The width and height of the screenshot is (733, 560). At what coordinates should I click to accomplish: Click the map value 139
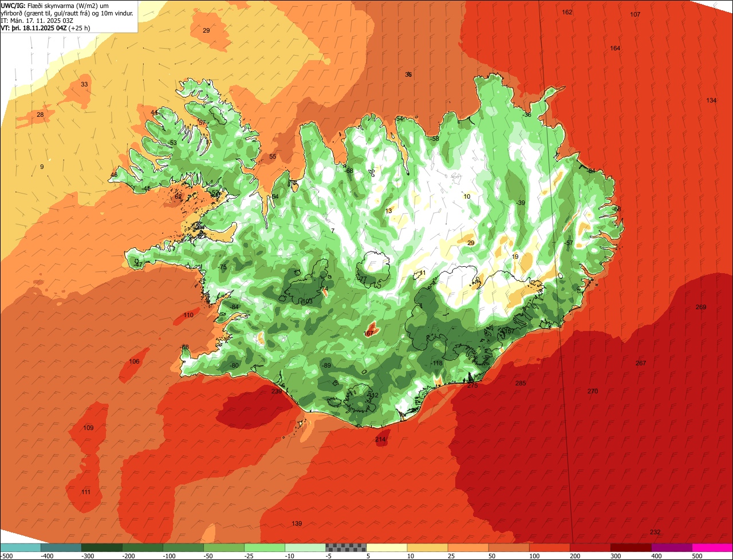(297, 523)
